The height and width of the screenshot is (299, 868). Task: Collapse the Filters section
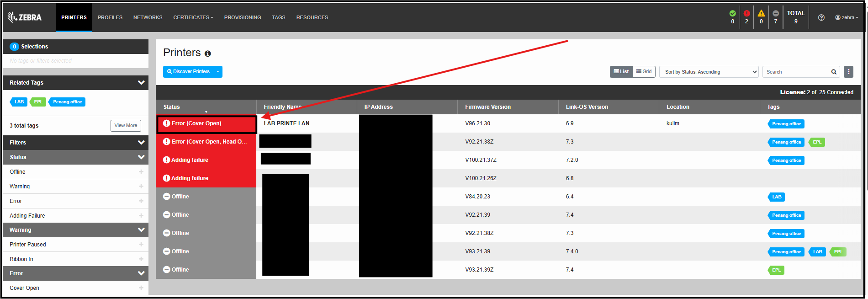(x=141, y=143)
